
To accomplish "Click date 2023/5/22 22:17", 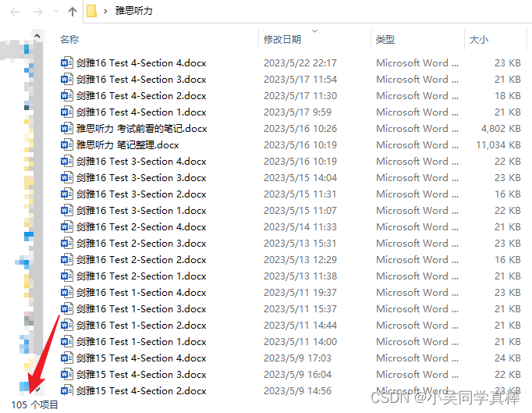I will (300, 62).
